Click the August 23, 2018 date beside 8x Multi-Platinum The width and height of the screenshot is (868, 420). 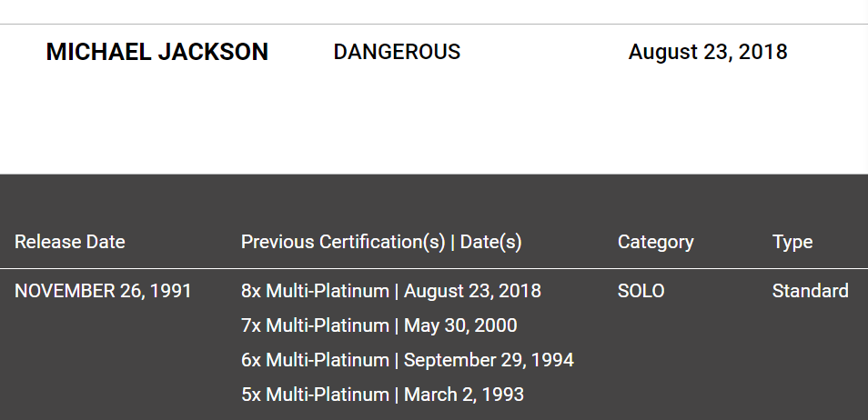(x=472, y=291)
